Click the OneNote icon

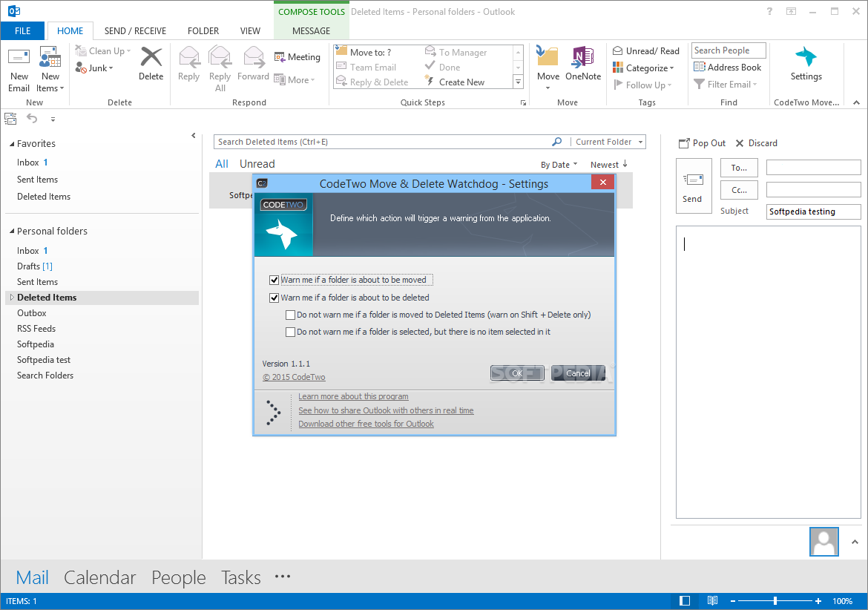583,56
